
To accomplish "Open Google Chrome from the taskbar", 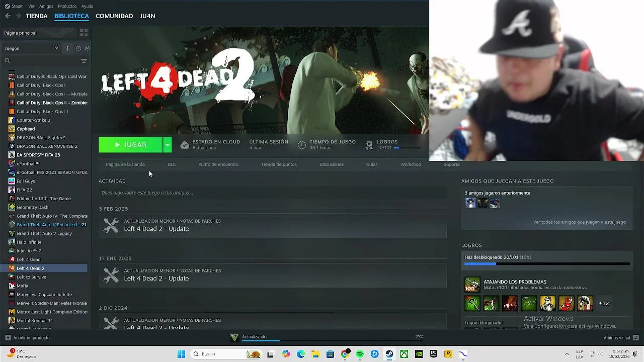I will [345, 354].
